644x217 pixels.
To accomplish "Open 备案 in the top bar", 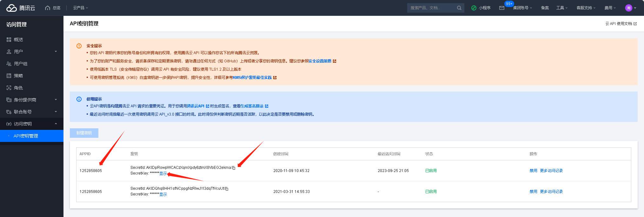I will tap(545, 8).
